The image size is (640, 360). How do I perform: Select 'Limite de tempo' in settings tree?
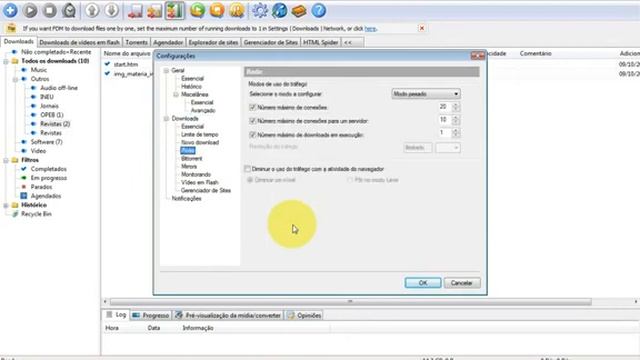tap(200, 134)
